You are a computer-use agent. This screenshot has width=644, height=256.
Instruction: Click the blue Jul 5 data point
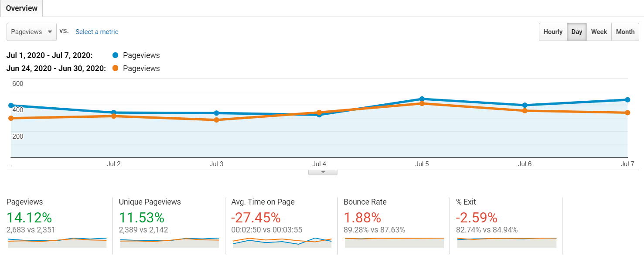pos(422,99)
